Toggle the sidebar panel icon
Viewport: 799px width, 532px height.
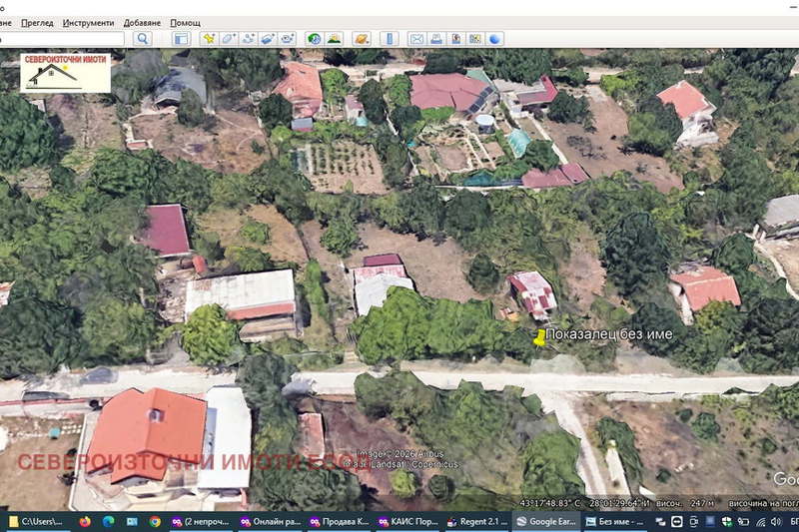(181, 39)
